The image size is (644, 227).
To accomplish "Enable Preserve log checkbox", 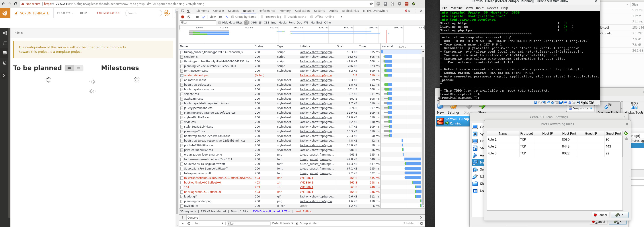I will tap(262, 17).
